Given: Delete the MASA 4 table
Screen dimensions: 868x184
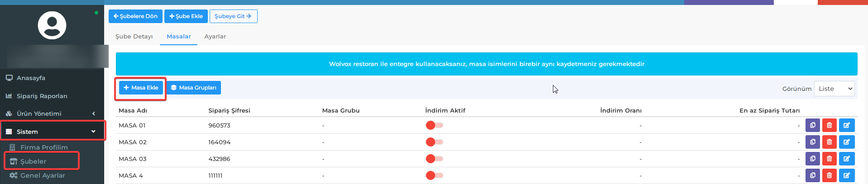Looking at the screenshot, I should pyautogui.click(x=829, y=175).
